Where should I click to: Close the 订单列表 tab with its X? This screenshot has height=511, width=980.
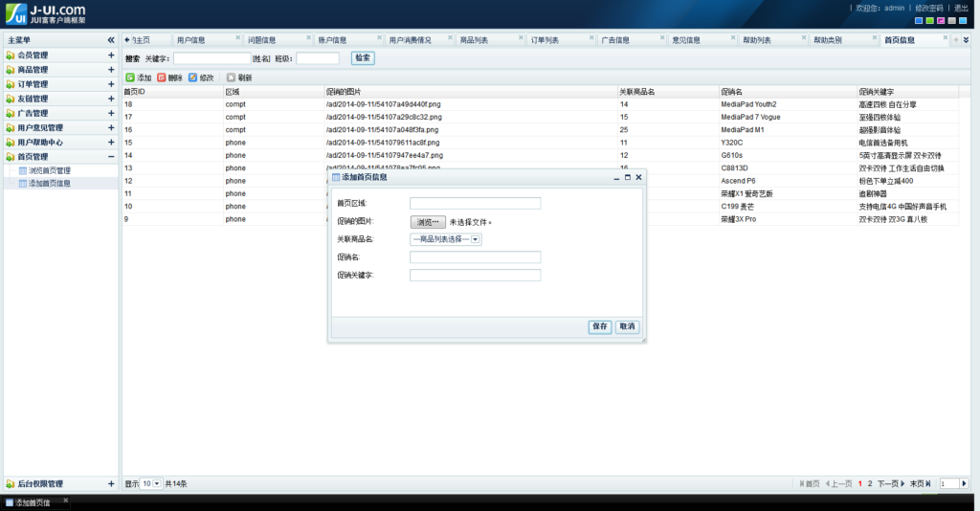coord(591,37)
